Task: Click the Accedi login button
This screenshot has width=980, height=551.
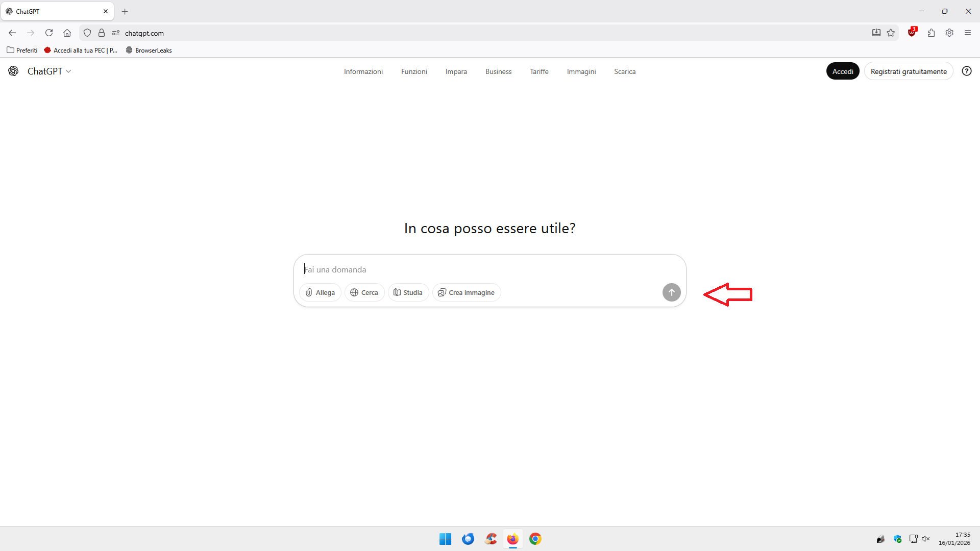Action: (842, 71)
